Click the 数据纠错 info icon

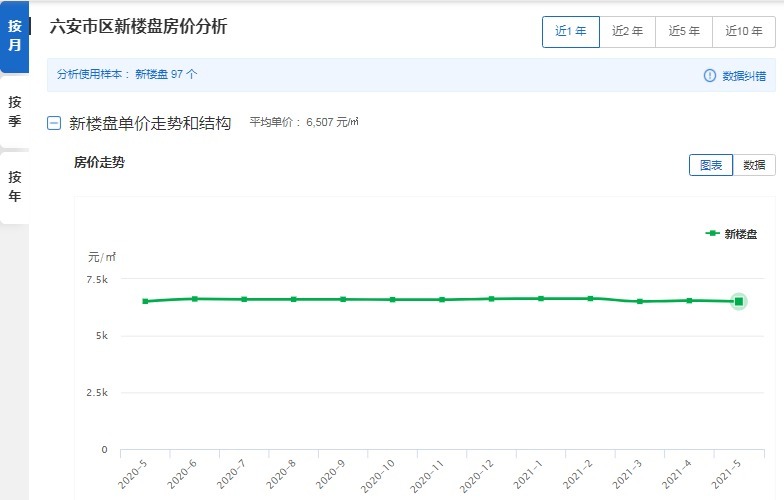710,76
